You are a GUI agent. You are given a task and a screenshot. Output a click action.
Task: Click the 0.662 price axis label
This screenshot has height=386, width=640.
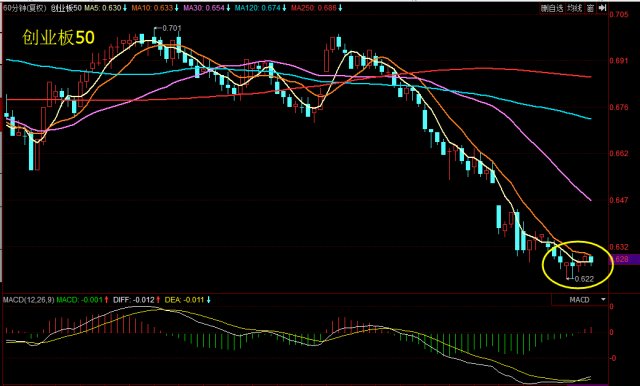[619, 154]
